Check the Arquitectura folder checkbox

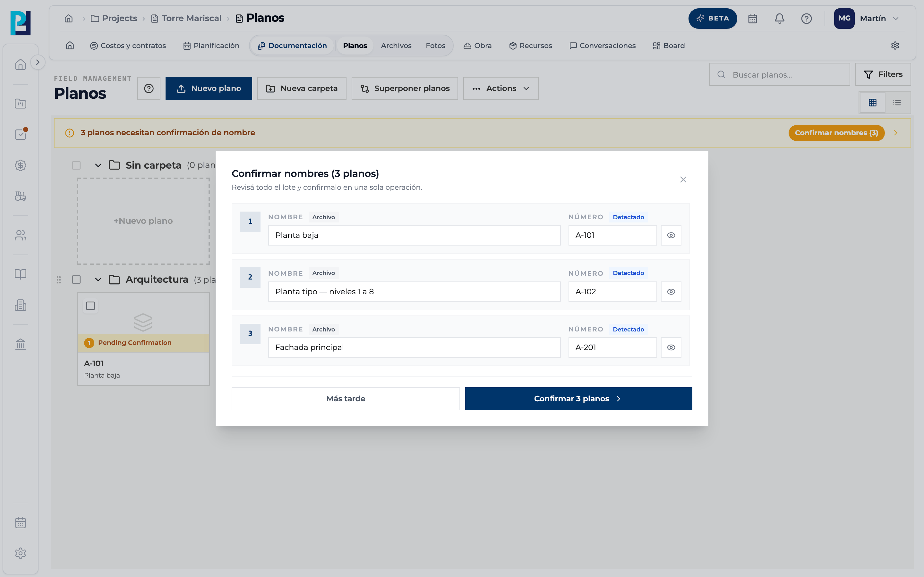76,279
